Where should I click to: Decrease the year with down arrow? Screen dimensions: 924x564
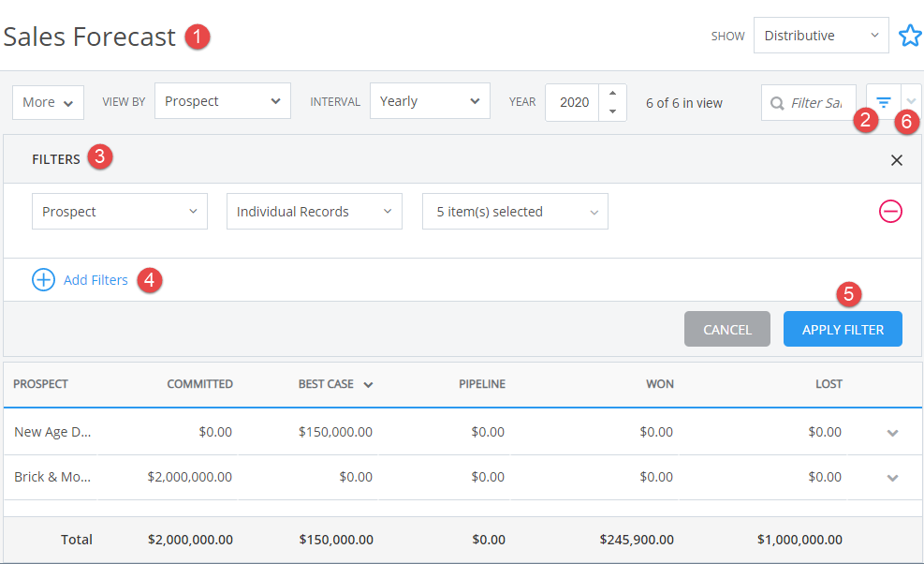612,111
